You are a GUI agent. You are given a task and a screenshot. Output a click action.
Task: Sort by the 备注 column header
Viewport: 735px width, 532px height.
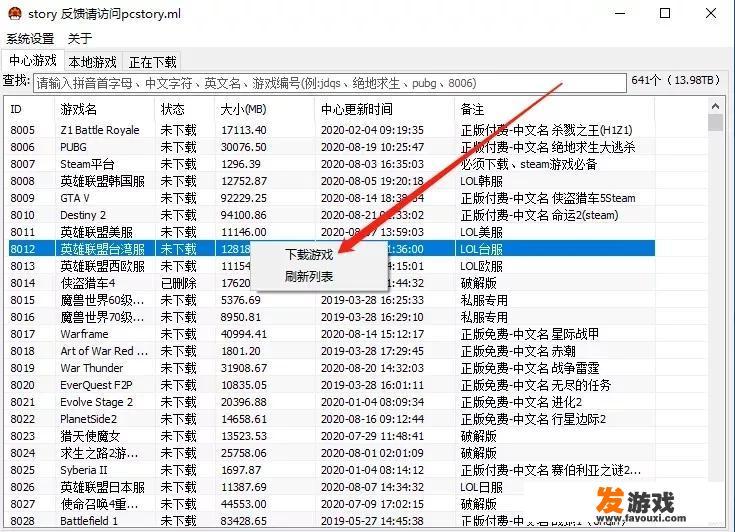pyautogui.click(x=555, y=110)
